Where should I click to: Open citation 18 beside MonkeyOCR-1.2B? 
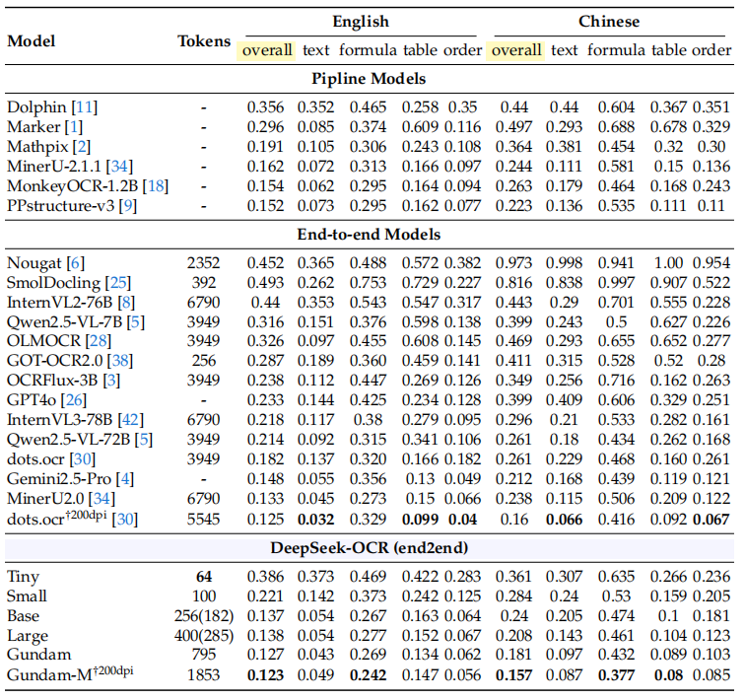(x=156, y=185)
